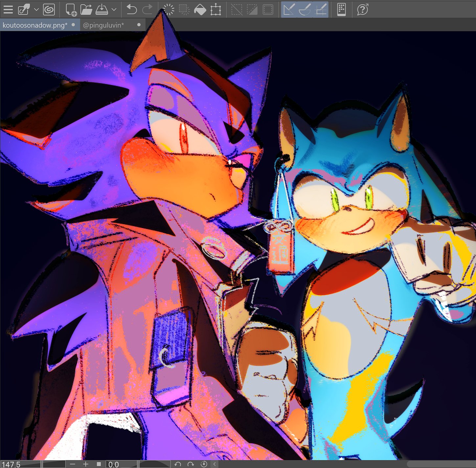Image resolution: width=476 pixels, height=468 pixels.
Task: Zoom in with the plus button
Action: (x=86, y=464)
